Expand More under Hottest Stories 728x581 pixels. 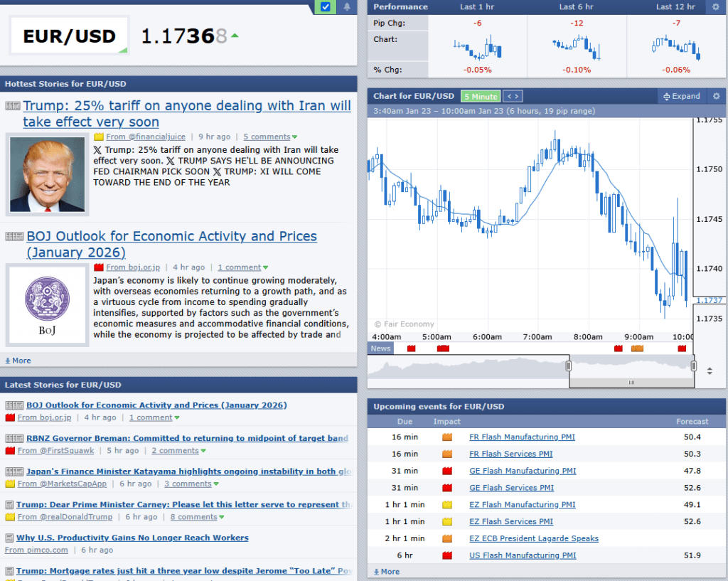point(17,361)
